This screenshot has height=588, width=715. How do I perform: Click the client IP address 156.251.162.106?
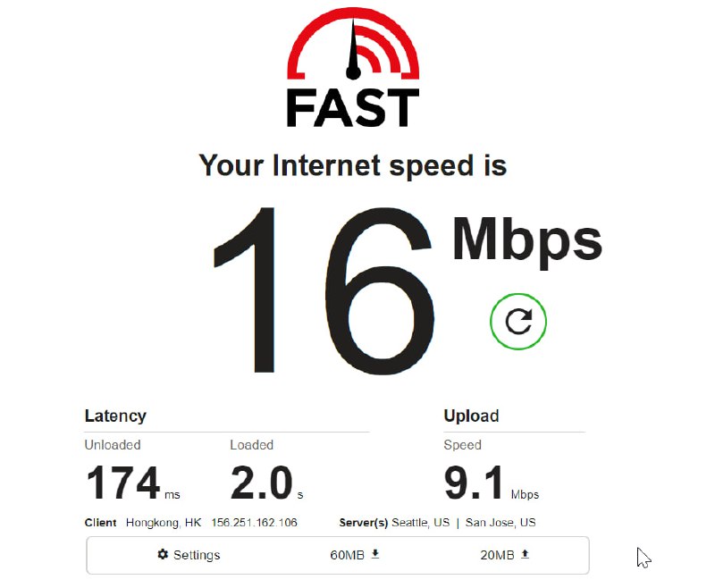pyautogui.click(x=254, y=523)
